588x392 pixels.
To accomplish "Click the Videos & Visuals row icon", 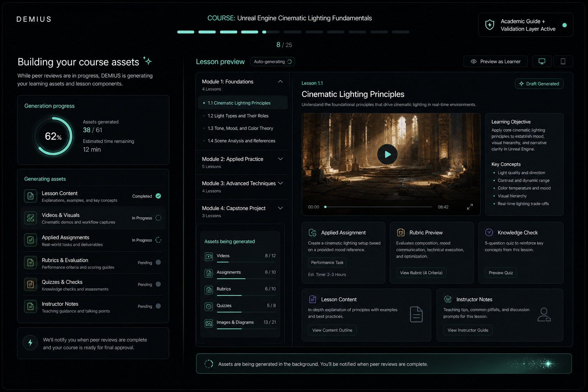I will pyautogui.click(x=31, y=218).
